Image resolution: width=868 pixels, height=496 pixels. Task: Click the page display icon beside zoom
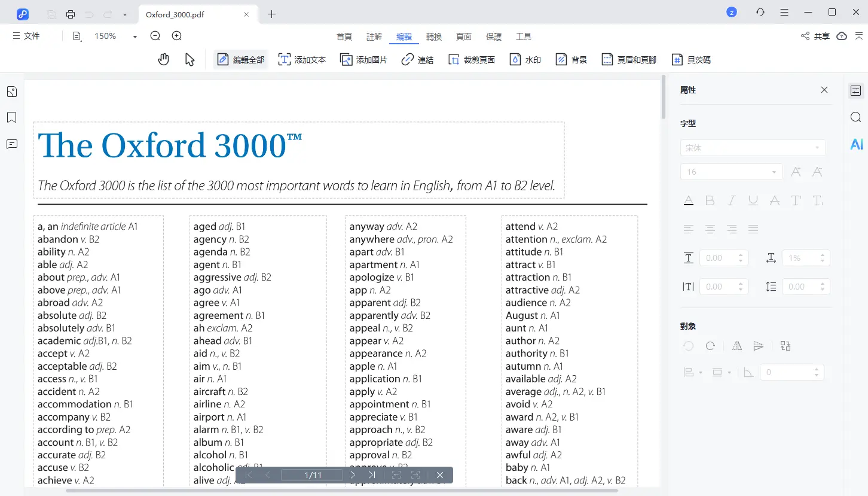77,36
